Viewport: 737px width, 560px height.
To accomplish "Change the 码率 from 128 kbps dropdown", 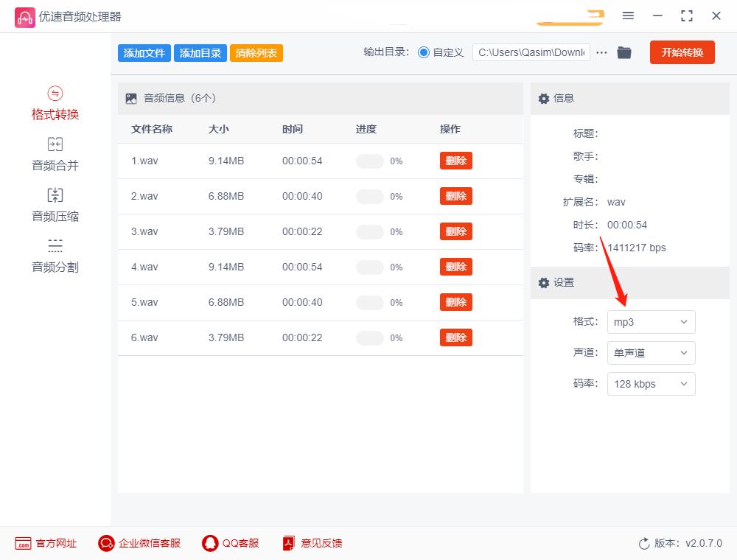I will [x=651, y=384].
